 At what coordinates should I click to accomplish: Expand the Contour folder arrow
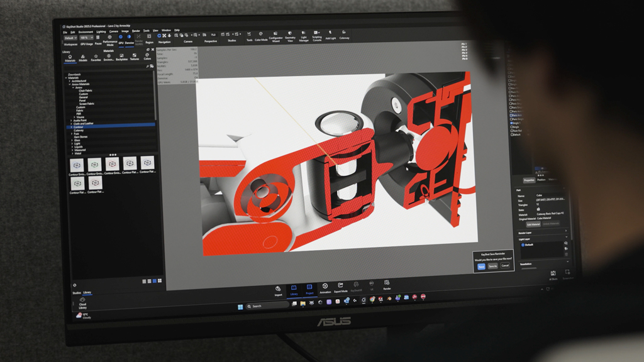tap(72, 127)
